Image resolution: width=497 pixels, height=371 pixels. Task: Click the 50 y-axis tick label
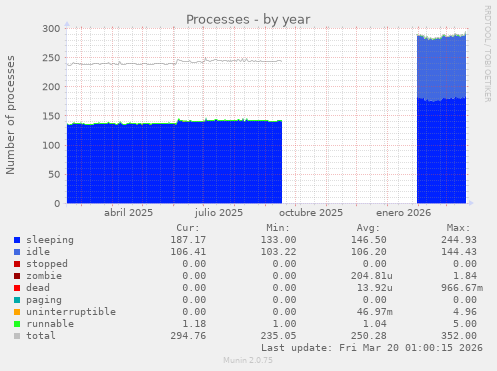[x=54, y=175]
